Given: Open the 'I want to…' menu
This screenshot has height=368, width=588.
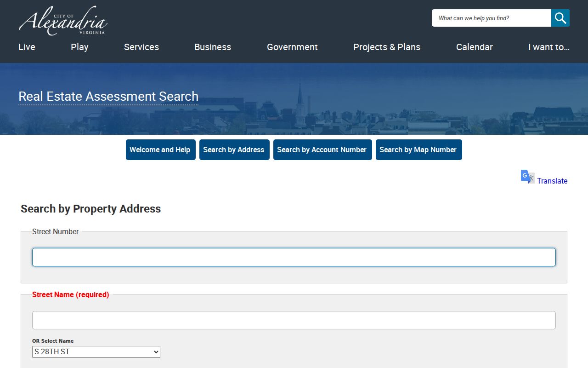Looking at the screenshot, I should [x=549, y=47].
